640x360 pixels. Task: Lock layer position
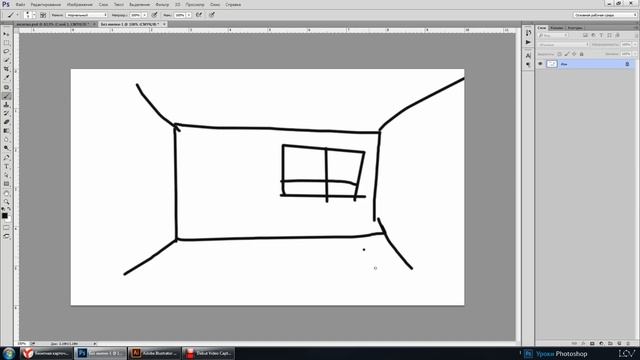tap(574, 54)
